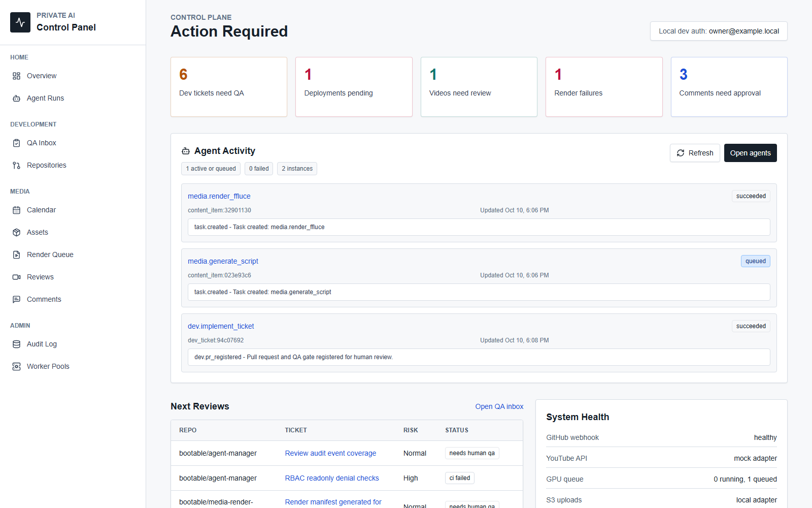812x508 pixels.
Task: Click the Comments speech bubble icon
Action: [16, 299]
